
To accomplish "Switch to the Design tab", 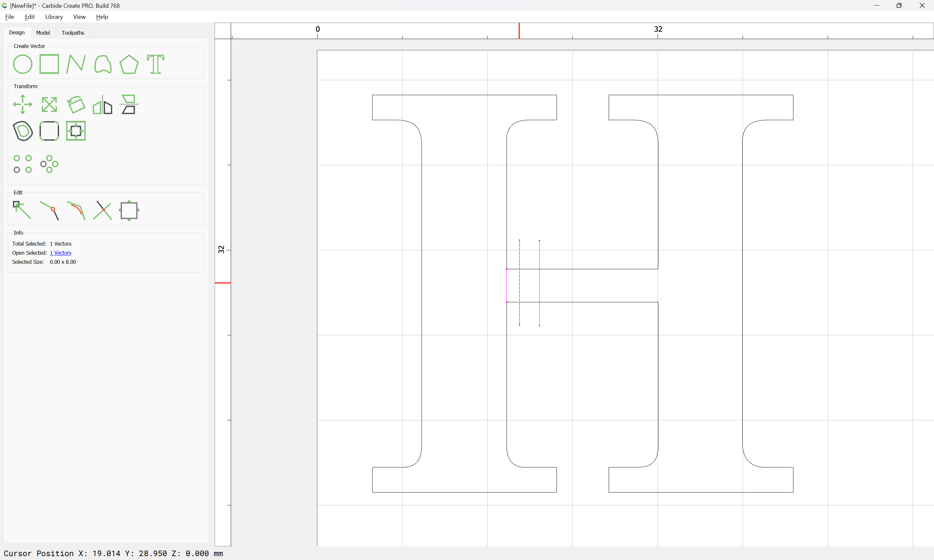I will (x=17, y=32).
